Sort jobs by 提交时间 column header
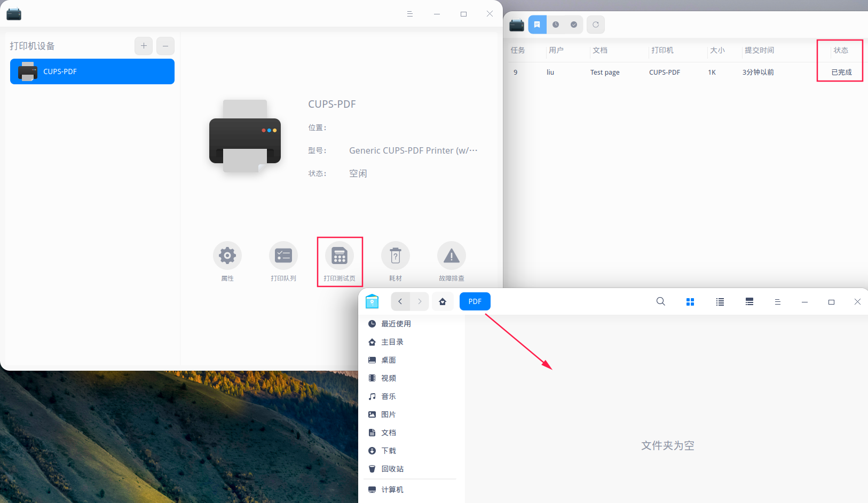 760,50
